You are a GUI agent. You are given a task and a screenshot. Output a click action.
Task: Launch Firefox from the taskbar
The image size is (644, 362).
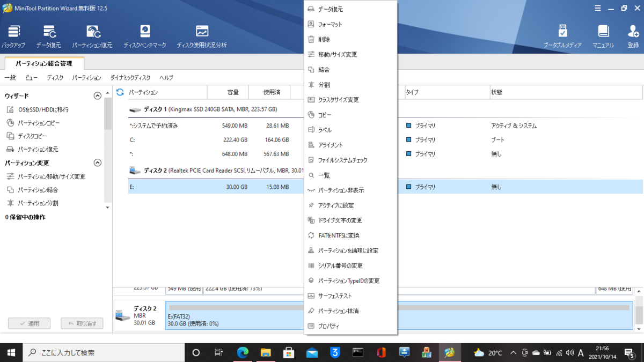381,352
